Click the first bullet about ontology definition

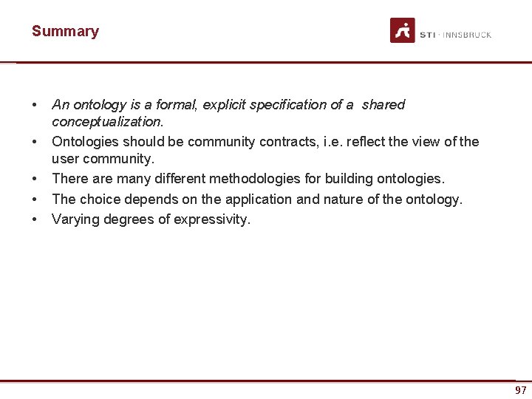pyautogui.click(x=228, y=113)
